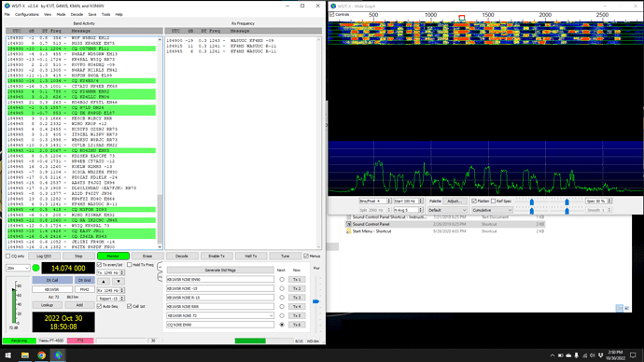Click the volume speaker tray icon

(593, 355)
